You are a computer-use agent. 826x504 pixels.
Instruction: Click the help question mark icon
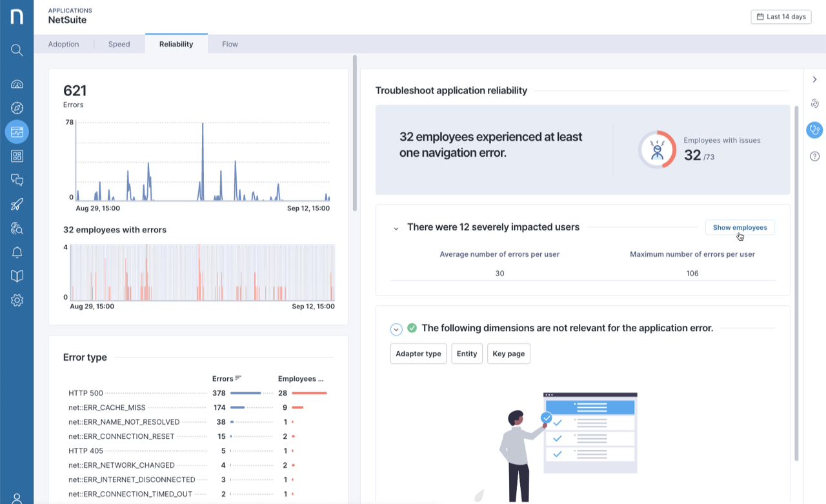pos(814,156)
